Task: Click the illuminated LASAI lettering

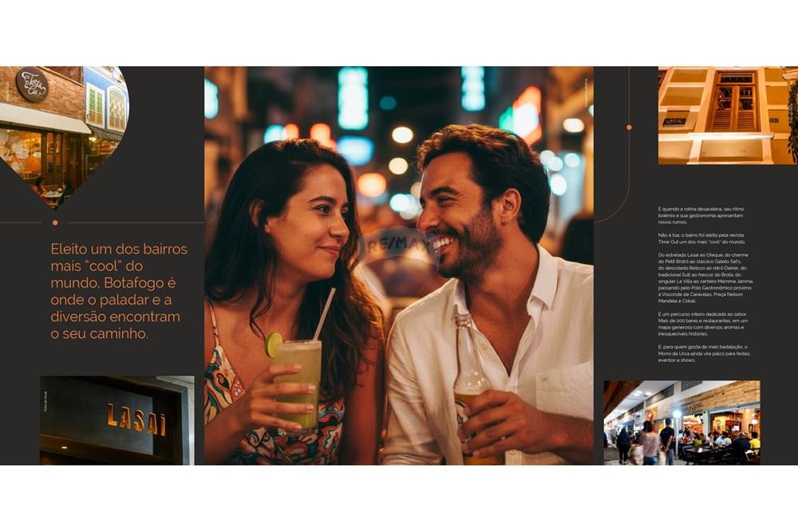Action: pyautogui.click(x=136, y=419)
